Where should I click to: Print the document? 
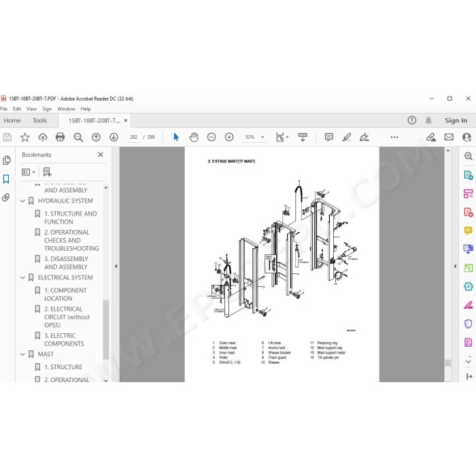pos(60,137)
